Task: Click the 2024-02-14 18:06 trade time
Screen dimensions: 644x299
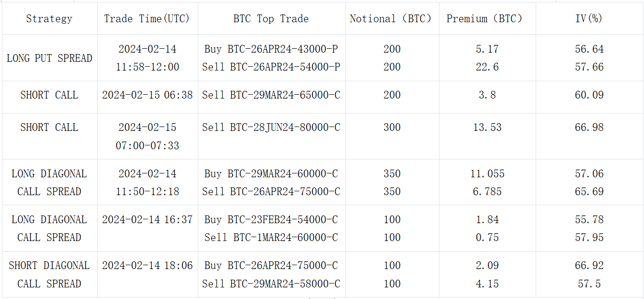Action: [x=147, y=266]
